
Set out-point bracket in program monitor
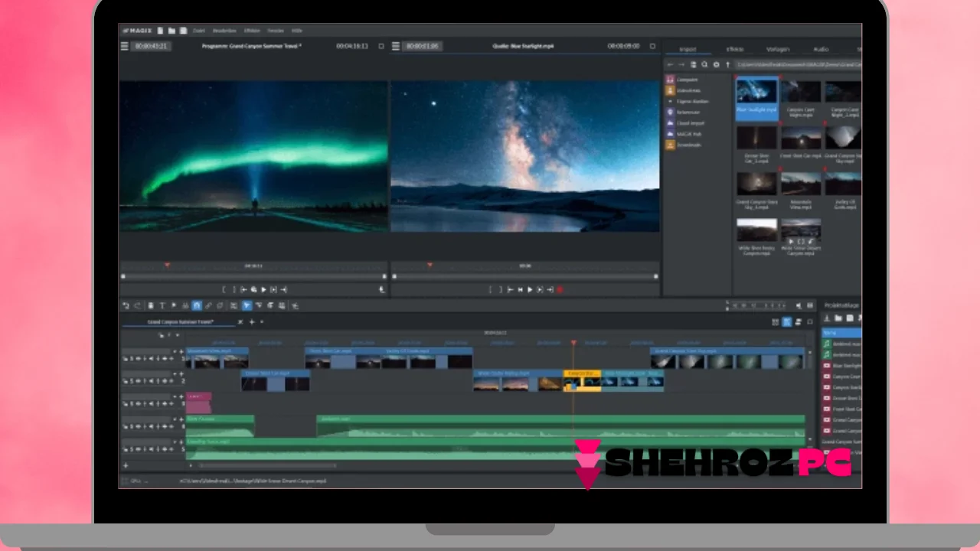(x=234, y=290)
